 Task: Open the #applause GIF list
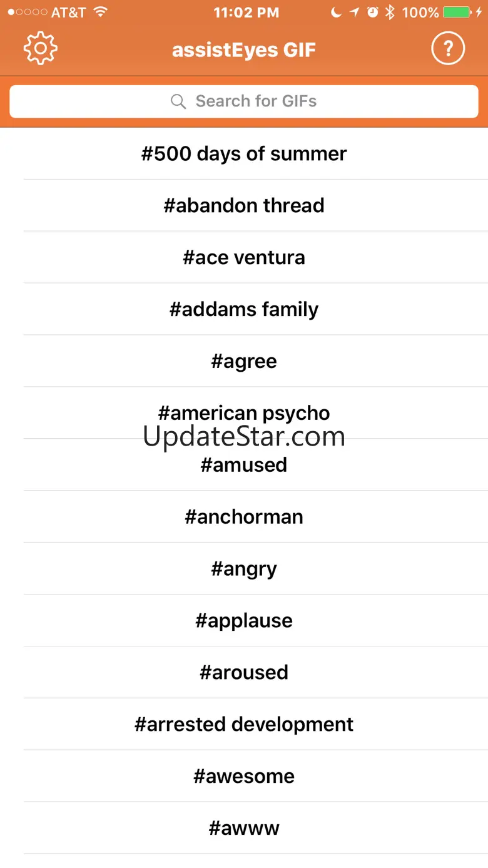pyautogui.click(x=244, y=621)
